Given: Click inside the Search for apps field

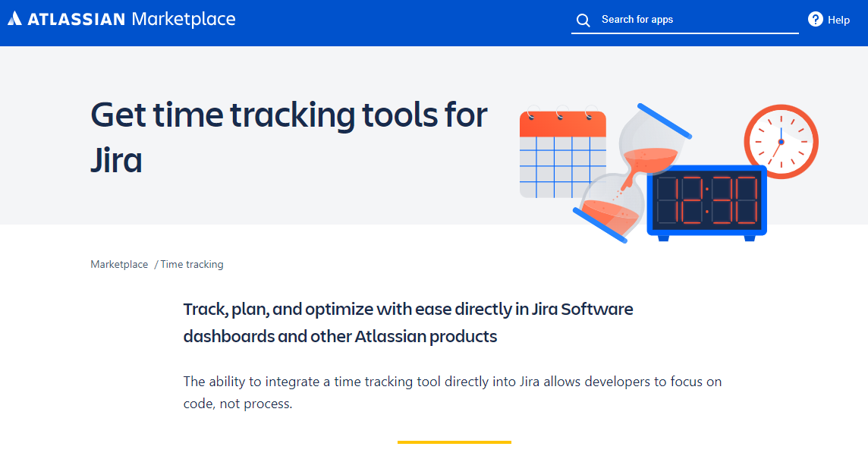Looking at the screenshot, I should (683, 20).
